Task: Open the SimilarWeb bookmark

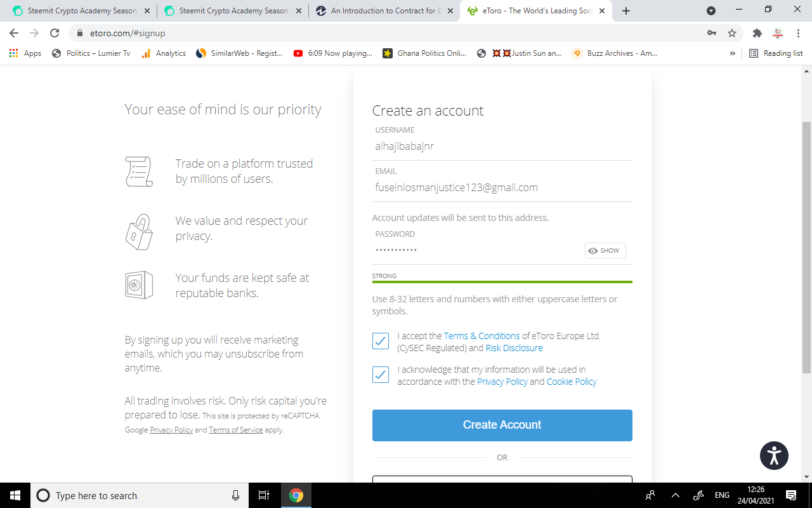Action: (240, 53)
